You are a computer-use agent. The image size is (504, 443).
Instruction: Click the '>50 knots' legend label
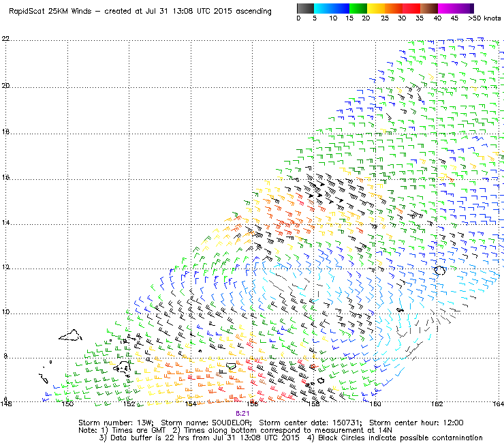point(484,18)
